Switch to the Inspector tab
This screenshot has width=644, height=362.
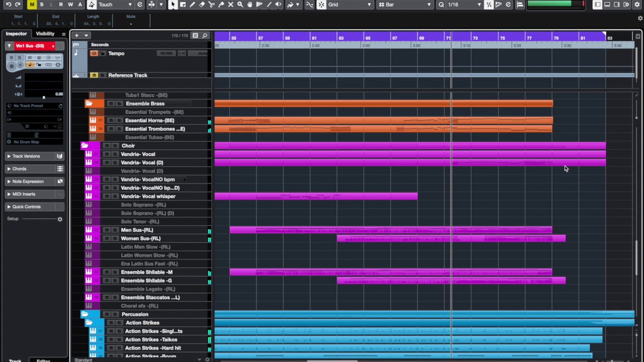(16, 34)
